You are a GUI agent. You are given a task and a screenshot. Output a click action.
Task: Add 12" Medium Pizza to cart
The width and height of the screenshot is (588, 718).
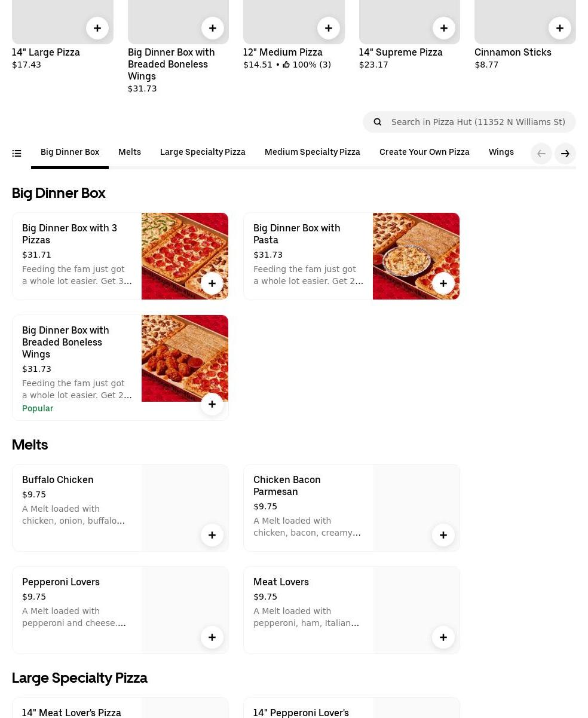[329, 28]
